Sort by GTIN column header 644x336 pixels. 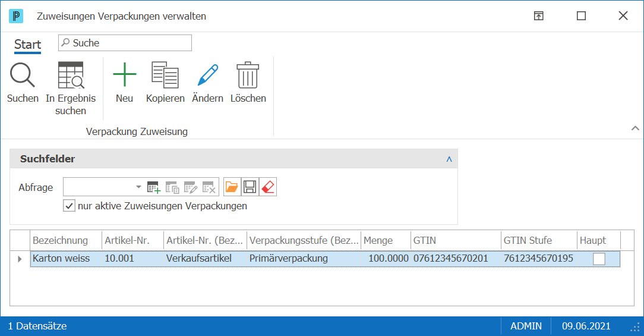(456, 240)
